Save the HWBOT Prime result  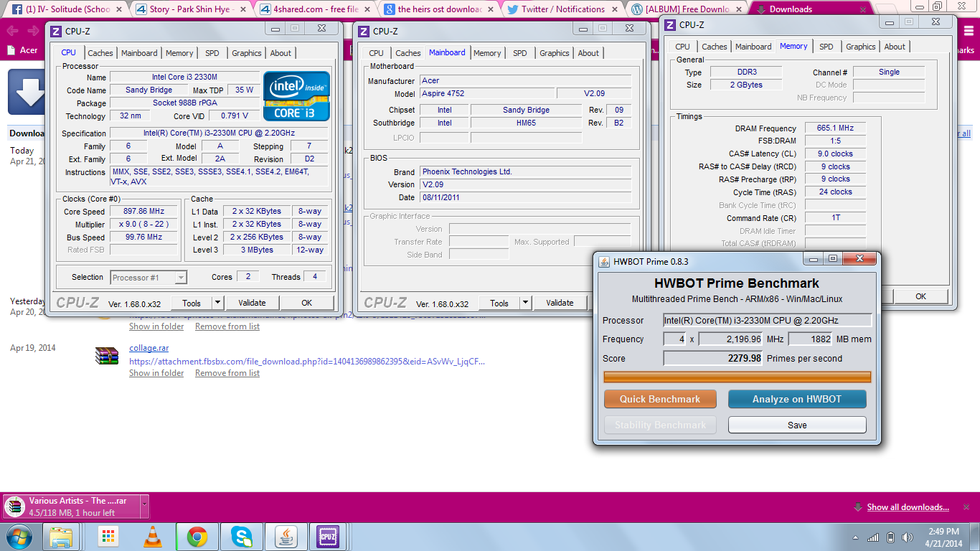(797, 425)
